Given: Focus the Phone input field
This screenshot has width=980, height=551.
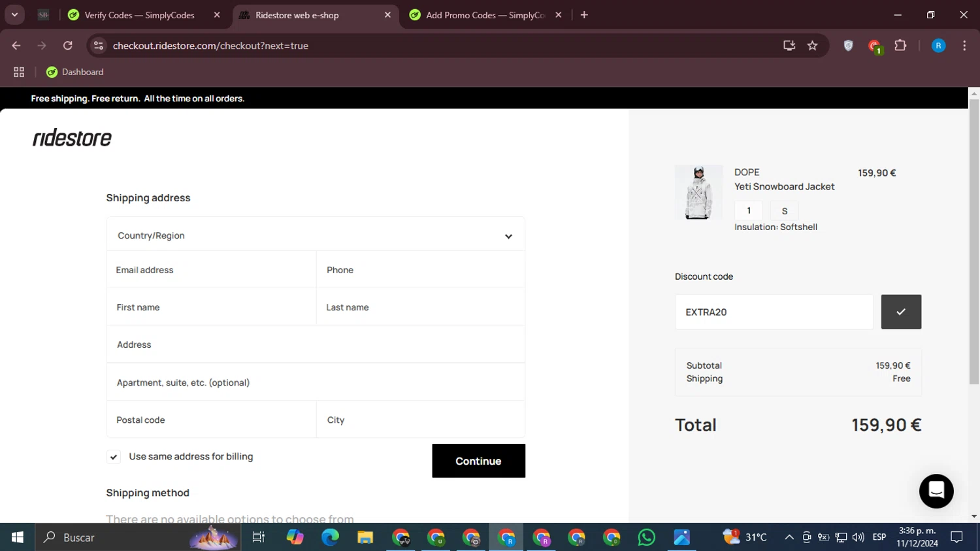Looking at the screenshot, I should 420,270.
